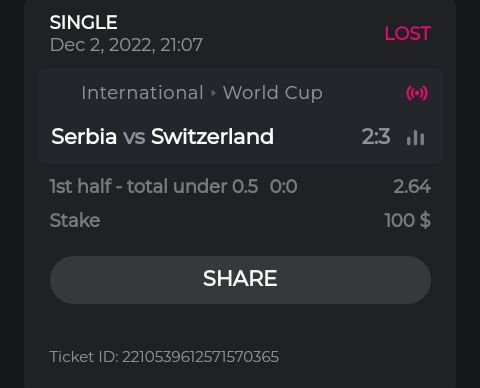Image resolution: width=480 pixels, height=388 pixels.
Task: Click the Stake label
Action: [x=75, y=220]
